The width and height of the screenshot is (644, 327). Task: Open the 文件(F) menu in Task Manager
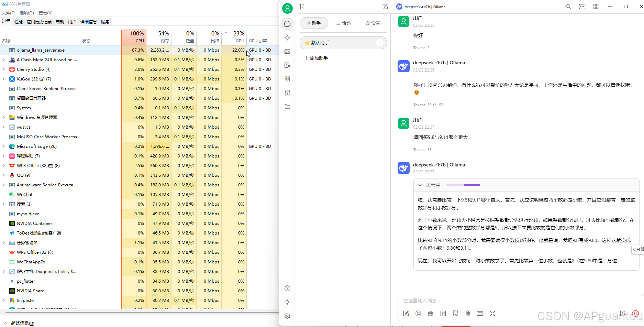point(8,13)
